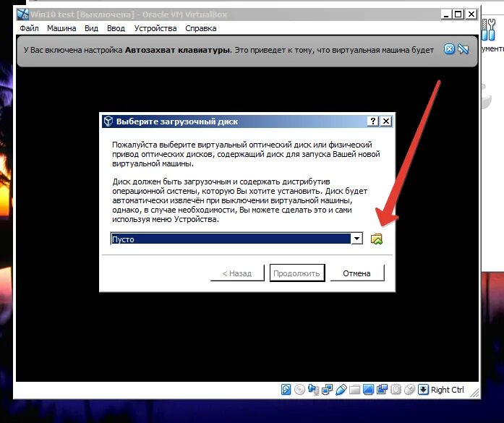Click the folder icon to choose disk image
The image size is (504, 423).
pos(377,239)
